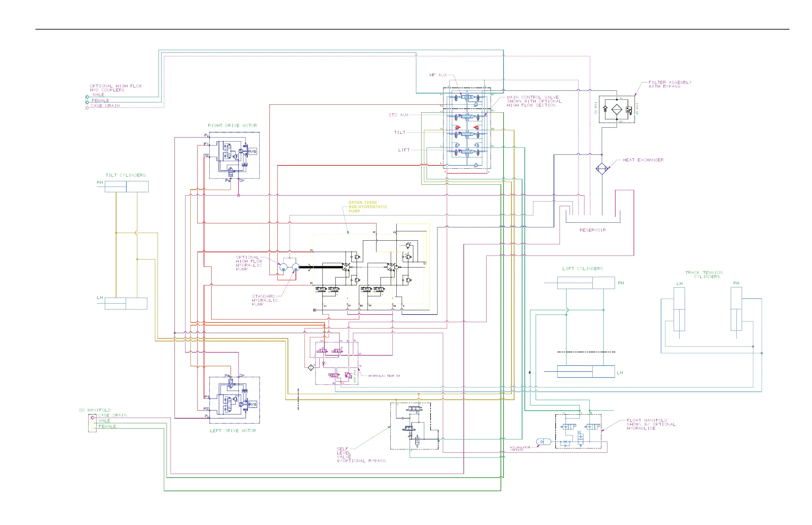Click the FLOAT MANIFOLD description label
Image resolution: width=812 pixels, height=525 pixels.
point(650,424)
